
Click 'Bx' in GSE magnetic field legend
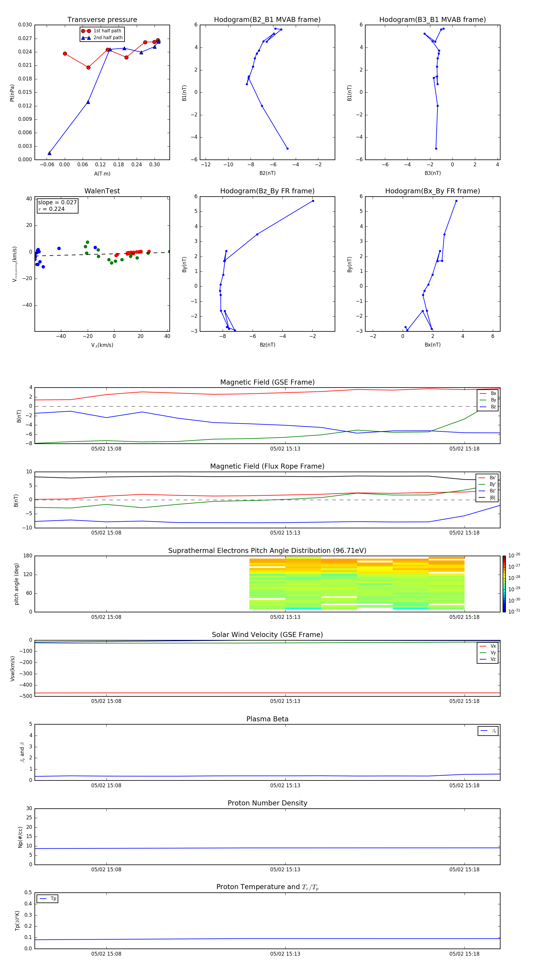point(493,393)
